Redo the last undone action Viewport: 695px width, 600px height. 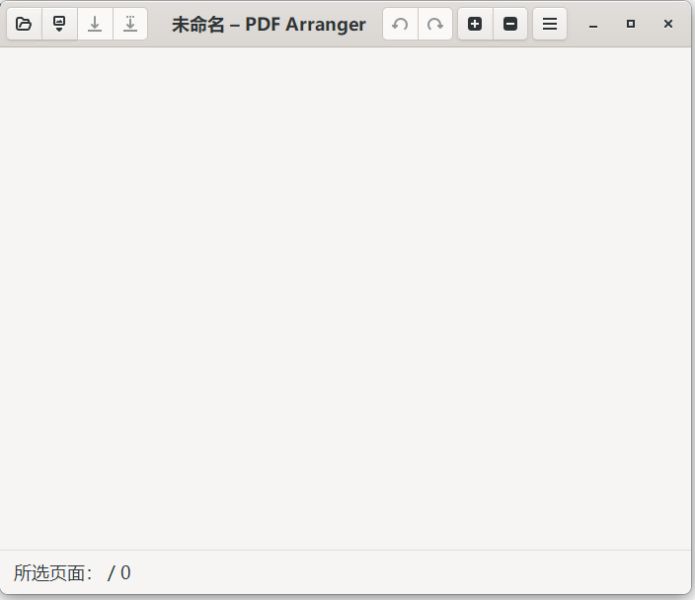coord(435,24)
